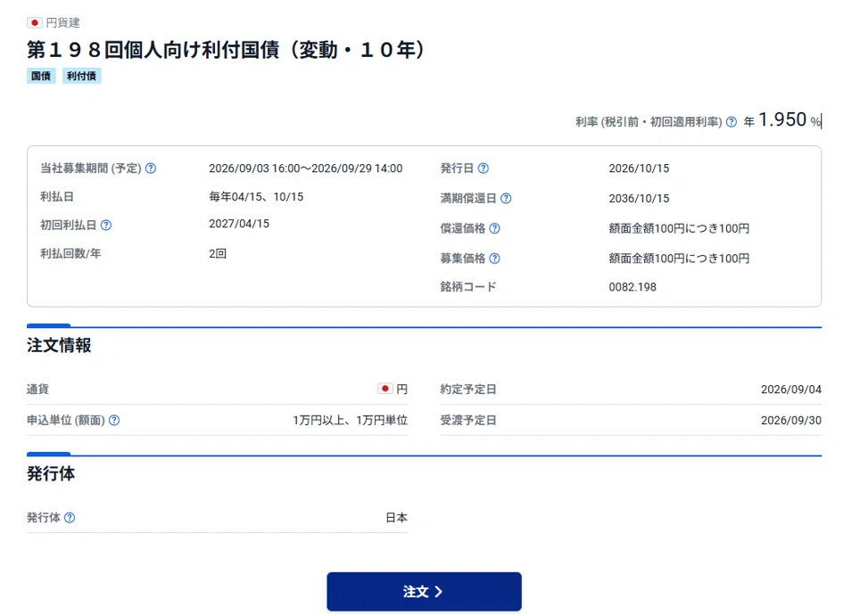Click the 注文 order button

(424, 591)
